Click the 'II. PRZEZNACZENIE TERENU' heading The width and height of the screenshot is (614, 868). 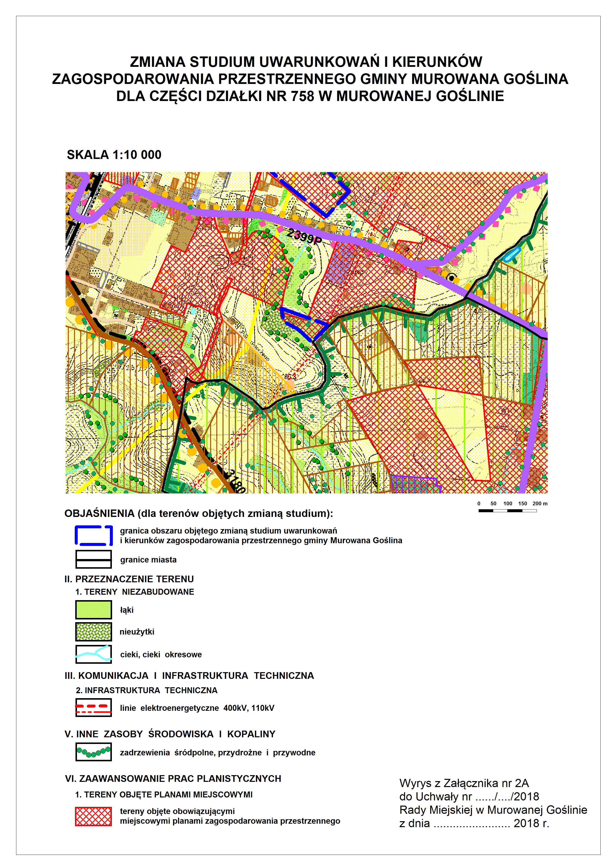[129, 579]
